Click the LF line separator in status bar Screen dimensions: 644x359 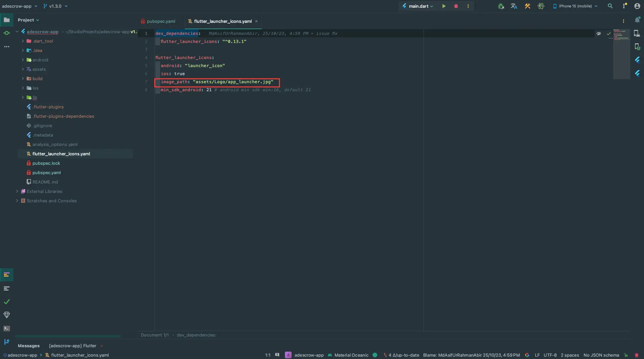[x=537, y=355]
